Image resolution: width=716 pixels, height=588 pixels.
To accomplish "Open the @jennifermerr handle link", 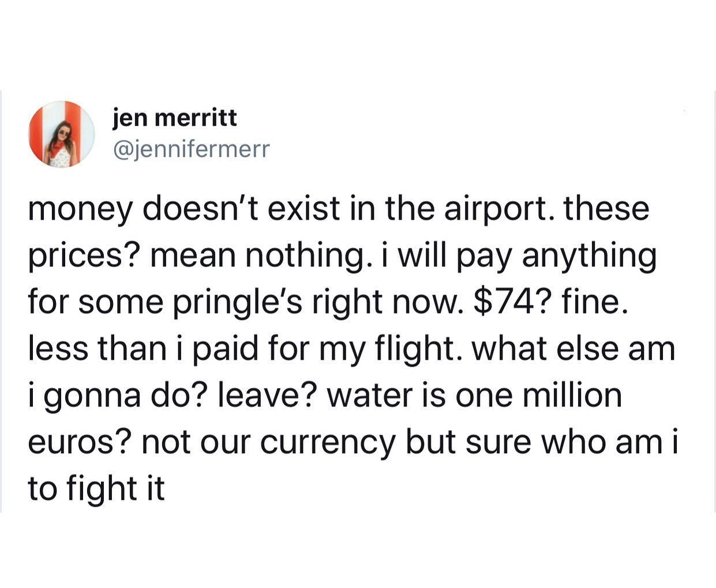I will pyautogui.click(x=191, y=149).
